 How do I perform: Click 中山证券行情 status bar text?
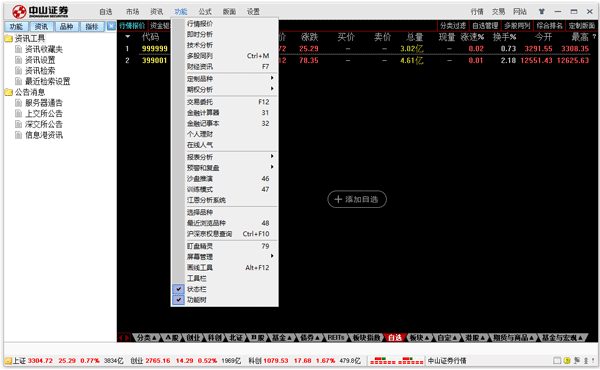click(447, 360)
